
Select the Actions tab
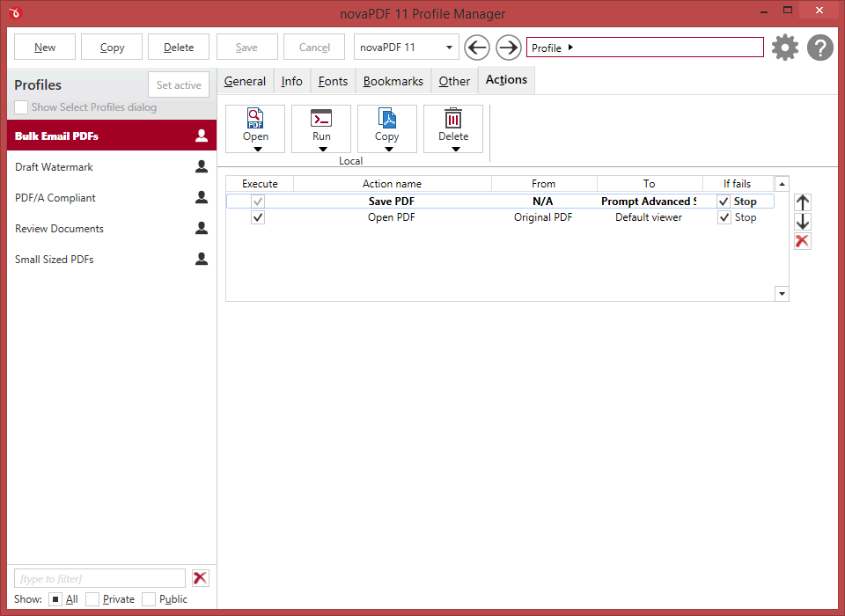point(507,80)
